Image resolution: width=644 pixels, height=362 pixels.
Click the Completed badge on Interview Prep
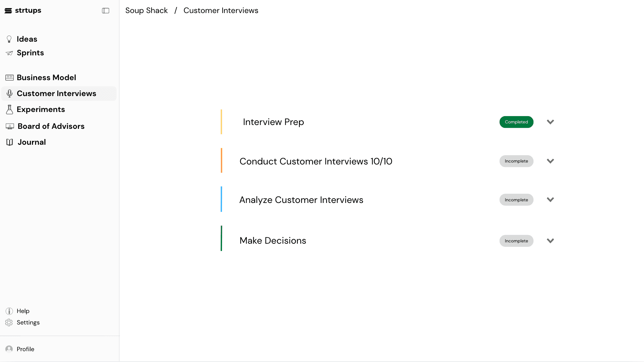click(516, 122)
